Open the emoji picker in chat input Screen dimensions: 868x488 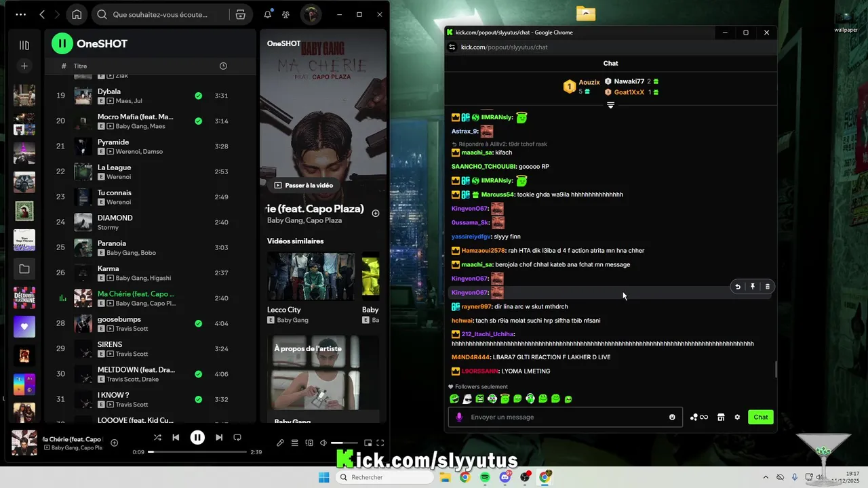point(672,417)
